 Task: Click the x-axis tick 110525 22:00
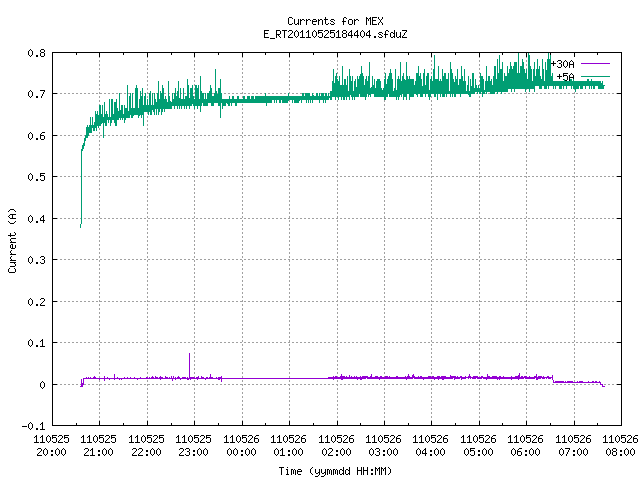[146, 446]
